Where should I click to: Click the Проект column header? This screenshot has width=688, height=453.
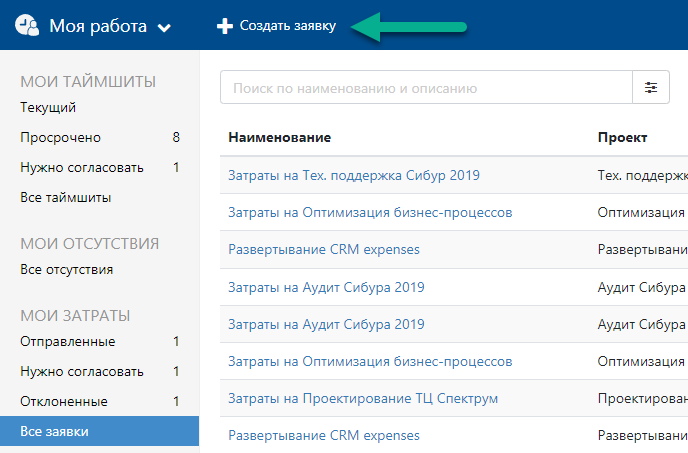coord(622,137)
